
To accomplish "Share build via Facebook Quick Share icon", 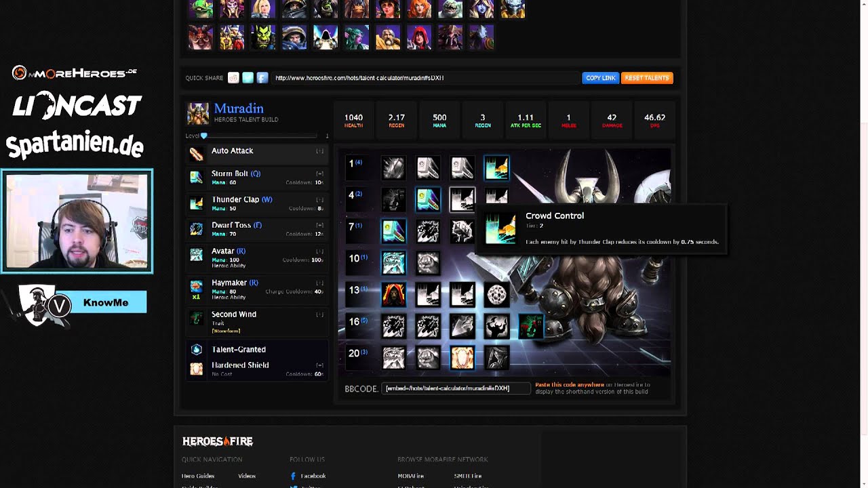I will [x=262, y=78].
